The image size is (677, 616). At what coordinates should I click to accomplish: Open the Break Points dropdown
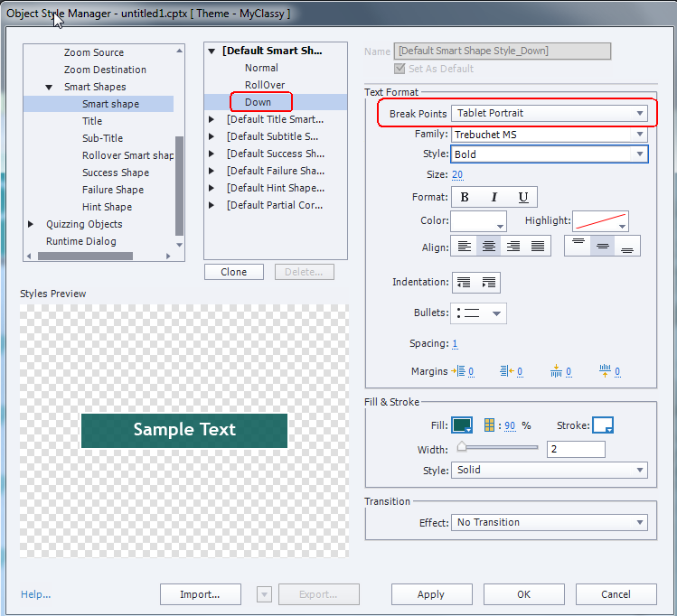tap(550, 113)
